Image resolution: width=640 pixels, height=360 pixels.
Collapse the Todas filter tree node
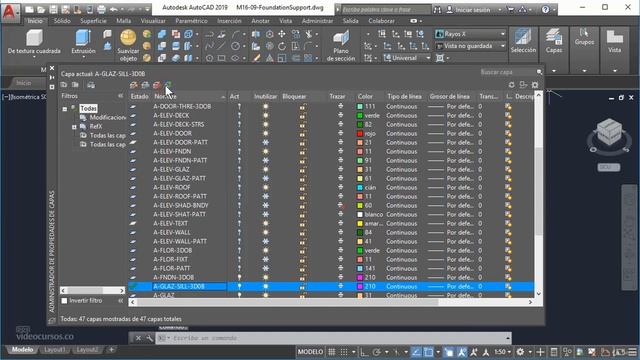pyautogui.click(x=64, y=109)
